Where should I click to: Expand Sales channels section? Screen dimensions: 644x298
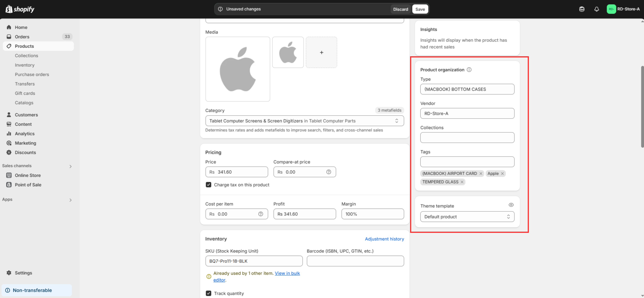click(x=70, y=166)
